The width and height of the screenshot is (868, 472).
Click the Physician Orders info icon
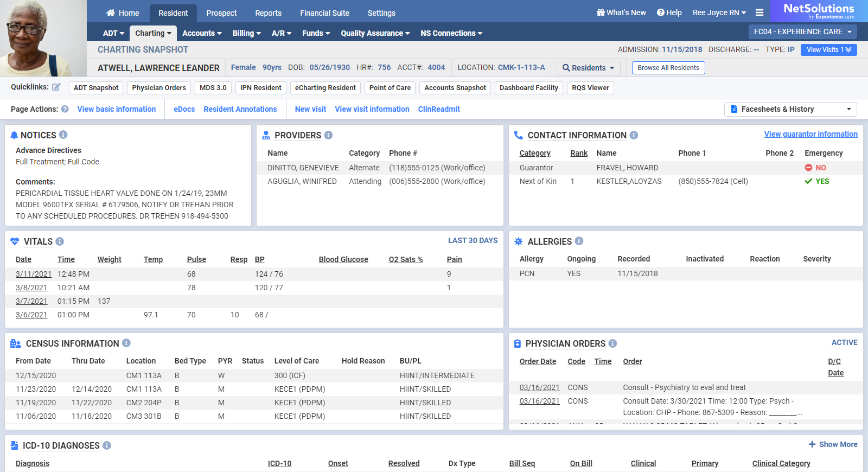click(612, 343)
